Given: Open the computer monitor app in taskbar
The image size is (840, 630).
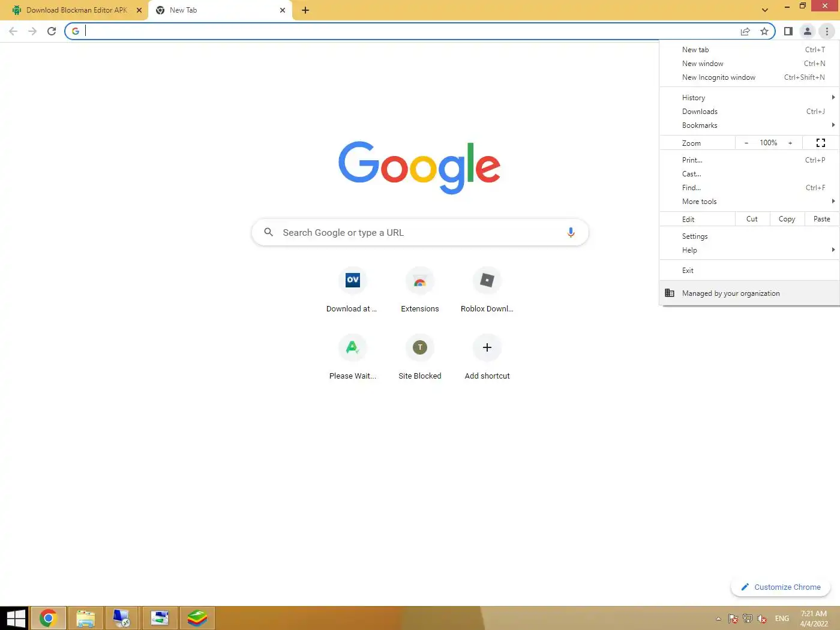Looking at the screenshot, I should pyautogui.click(x=122, y=618).
